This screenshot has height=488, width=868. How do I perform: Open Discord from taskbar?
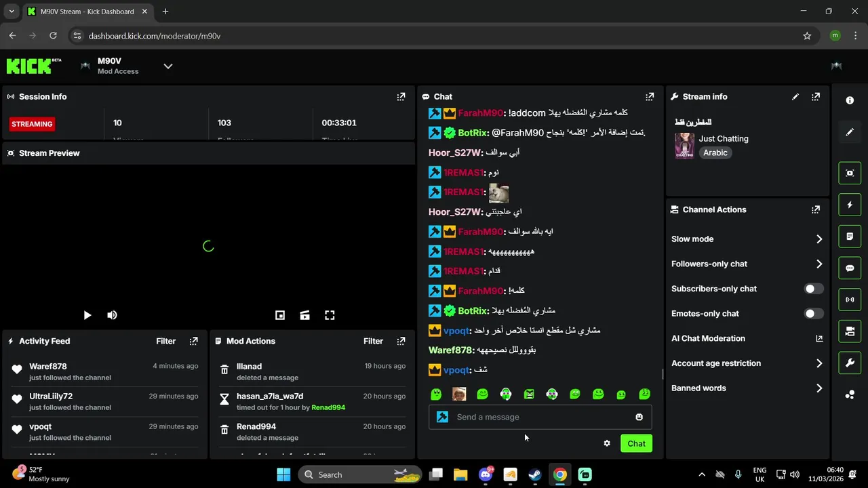coord(486,474)
